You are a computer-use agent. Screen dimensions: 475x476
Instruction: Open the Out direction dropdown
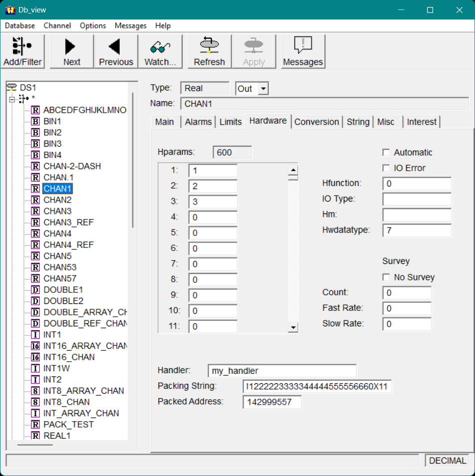click(x=264, y=89)
